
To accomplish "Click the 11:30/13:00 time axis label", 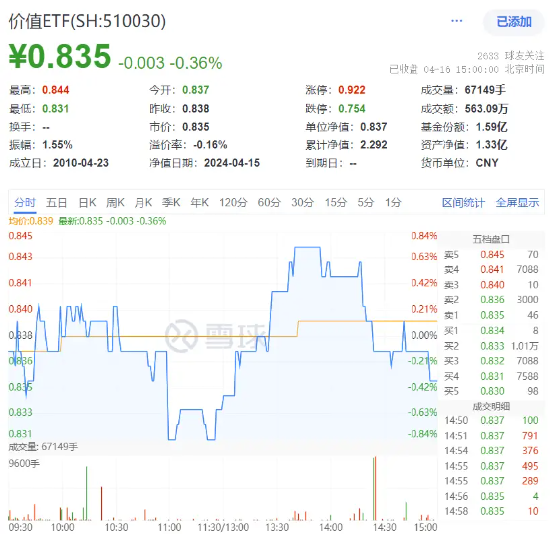I will click(x=223, y=527).
